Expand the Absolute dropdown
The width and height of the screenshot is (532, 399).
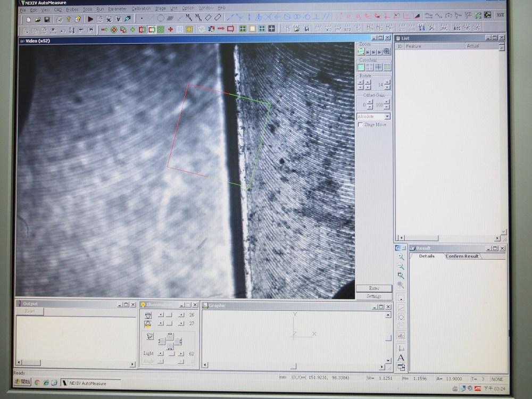(387, 116)
